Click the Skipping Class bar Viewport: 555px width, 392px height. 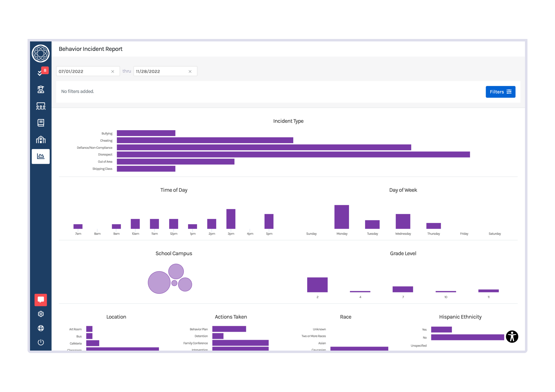click(x=146, y=169)
